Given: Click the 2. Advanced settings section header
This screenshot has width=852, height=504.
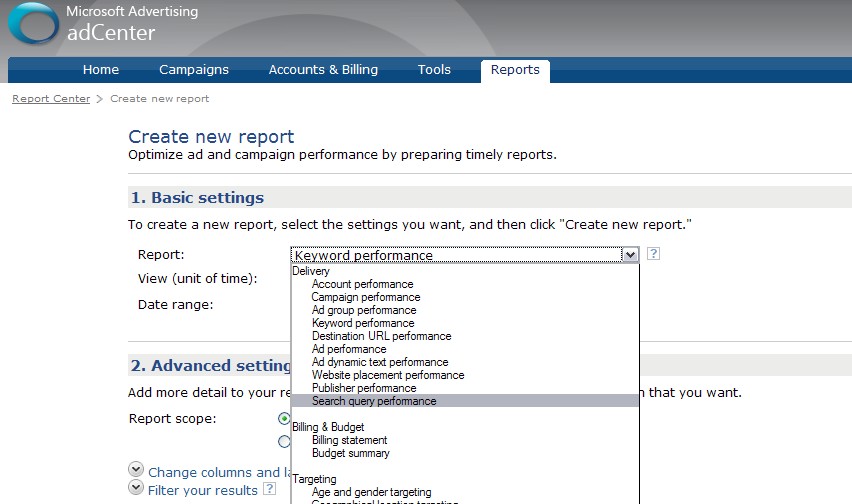Looking at the screenshot, I should click(210, 366).
